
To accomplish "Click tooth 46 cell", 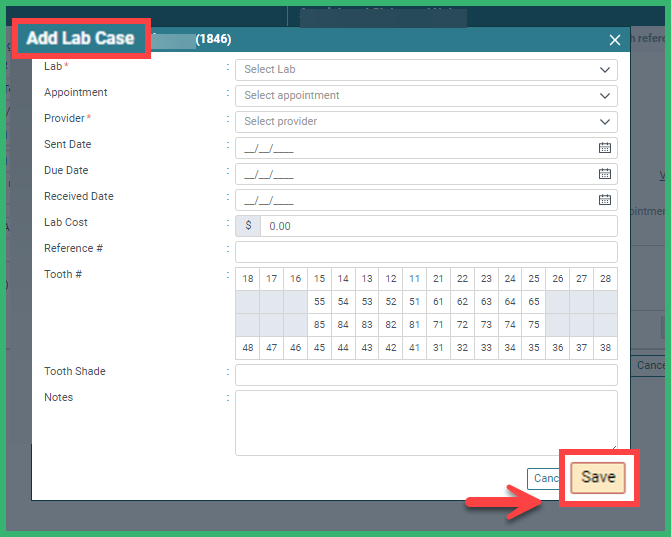I will [295, 348].
